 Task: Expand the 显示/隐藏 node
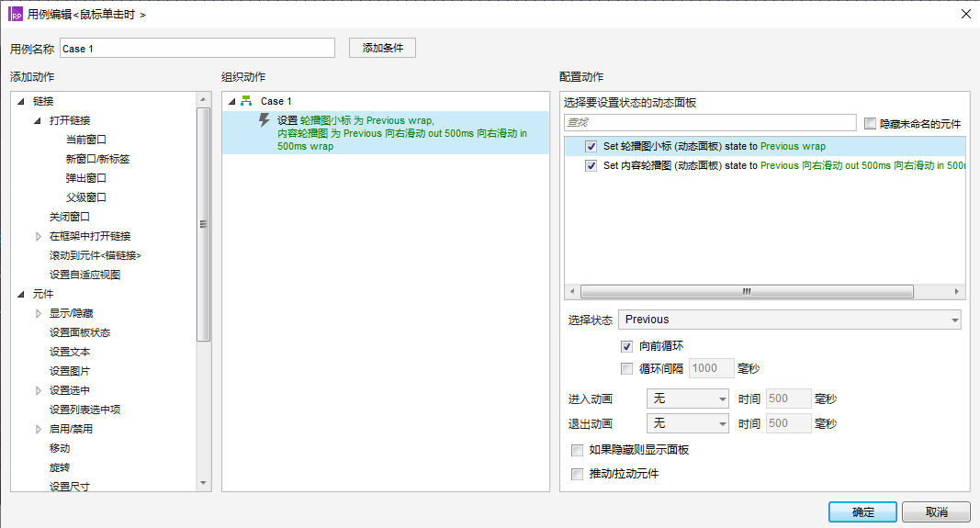point(39,313)
